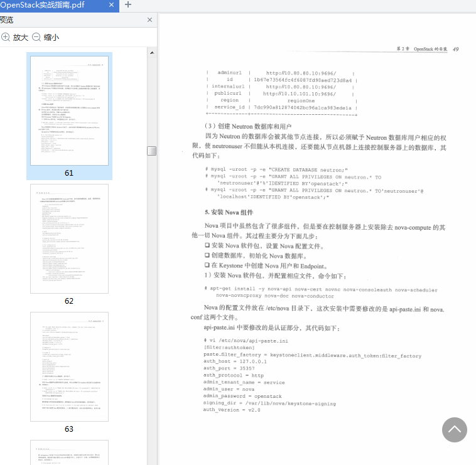Click the heading '(3) 创建 Neutron 数据库和用户'
The image size is (476, 465).
click(x=248, y=126)
